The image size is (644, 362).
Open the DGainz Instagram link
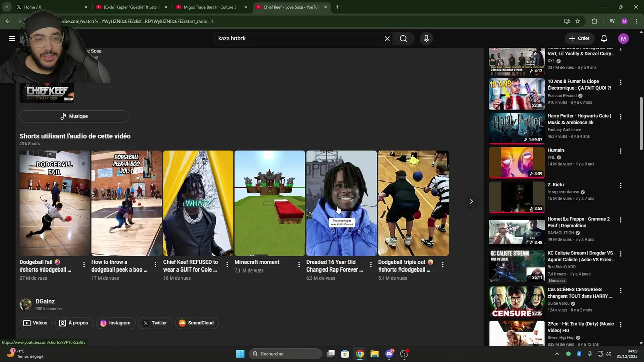[115, 323]
